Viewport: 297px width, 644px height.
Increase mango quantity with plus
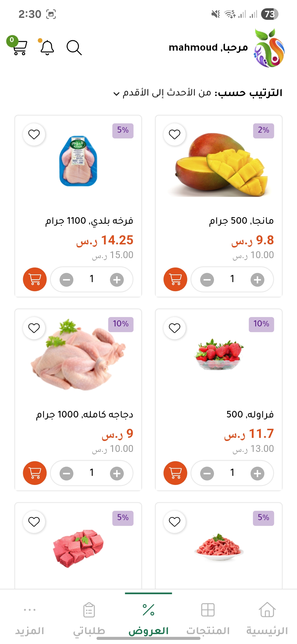tap(257, 280)
